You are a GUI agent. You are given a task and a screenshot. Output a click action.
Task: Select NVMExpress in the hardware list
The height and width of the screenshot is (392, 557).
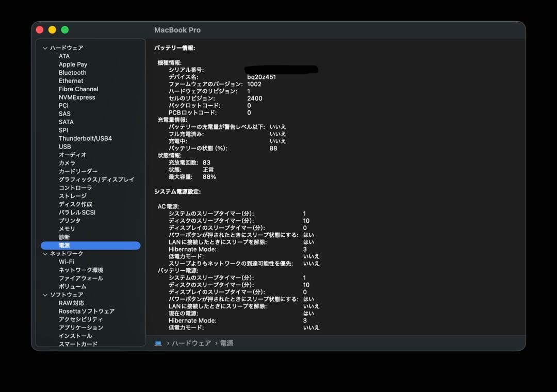point(78,97)
